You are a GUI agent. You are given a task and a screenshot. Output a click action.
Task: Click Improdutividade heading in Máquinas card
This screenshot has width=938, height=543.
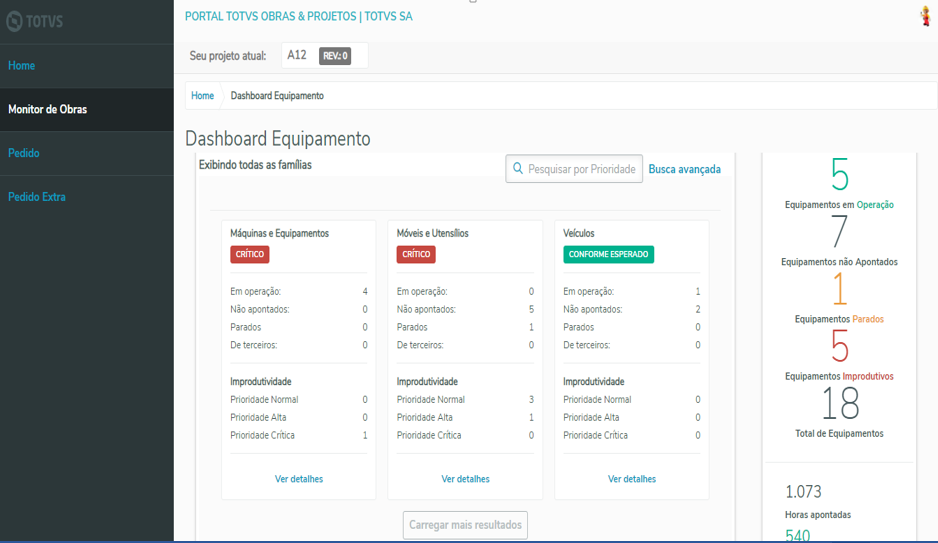(261, 382)
